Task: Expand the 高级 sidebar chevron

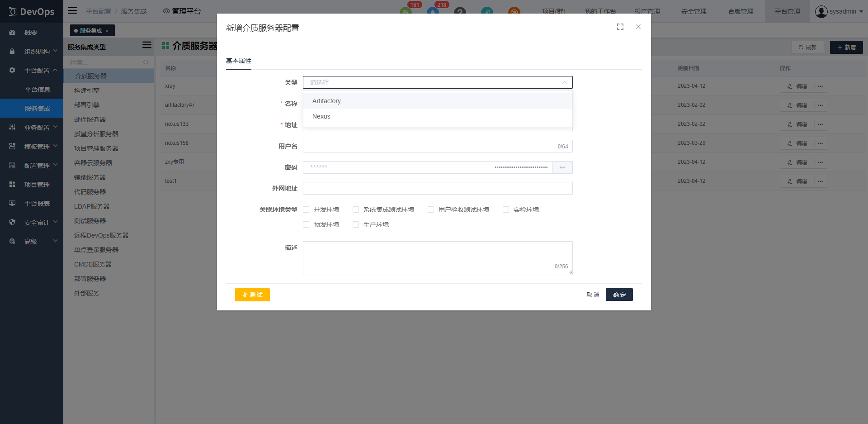Action: 55,241
